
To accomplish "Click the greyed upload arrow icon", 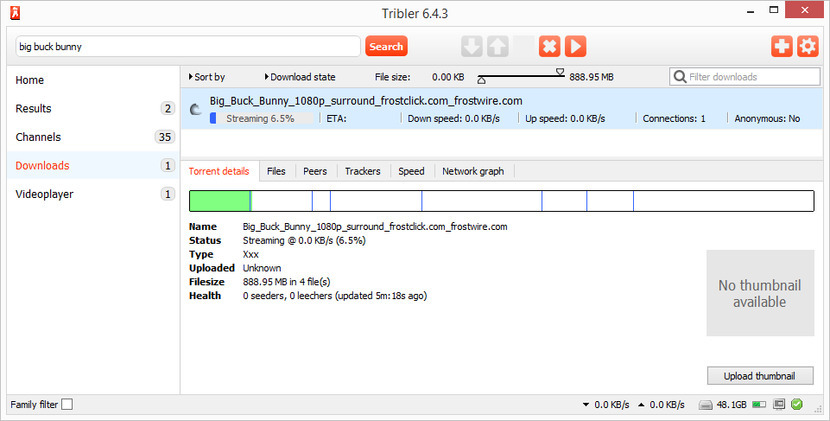I will (498, 46).
